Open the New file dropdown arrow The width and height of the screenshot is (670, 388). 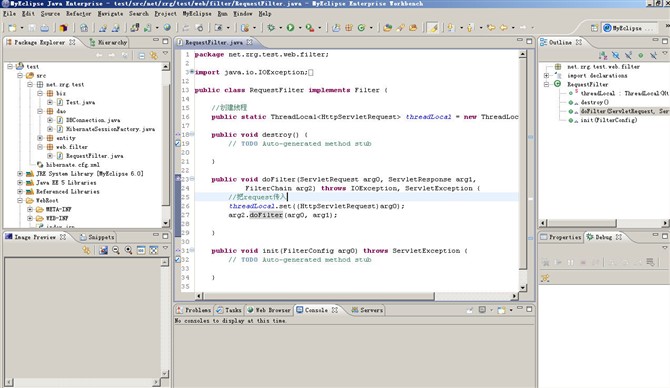tap(22, 28)
